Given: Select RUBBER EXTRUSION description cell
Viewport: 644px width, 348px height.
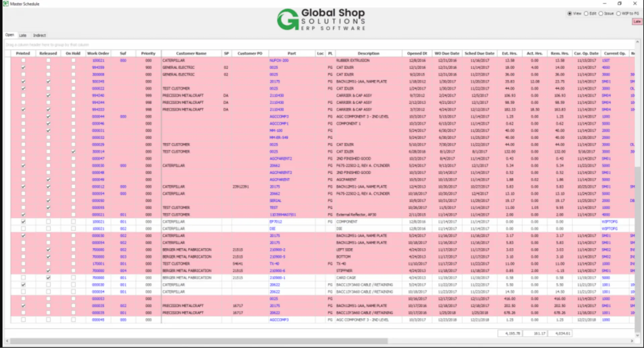Looking at the screenshot, I should point(368,60).
